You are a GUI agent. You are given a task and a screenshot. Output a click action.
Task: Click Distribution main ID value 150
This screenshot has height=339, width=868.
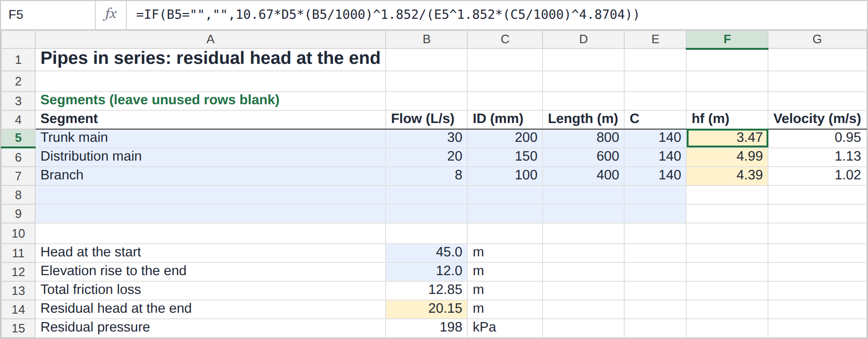pos(505,157)
